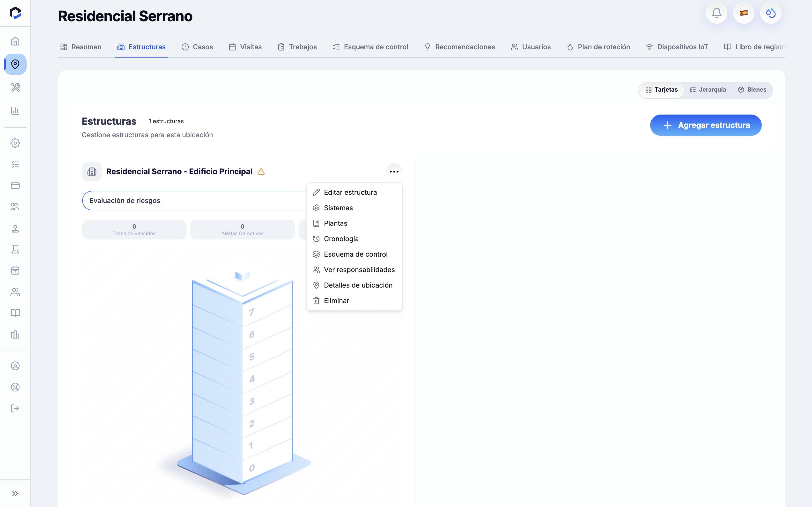Click the logout sidebar icon

click(15, 408)
